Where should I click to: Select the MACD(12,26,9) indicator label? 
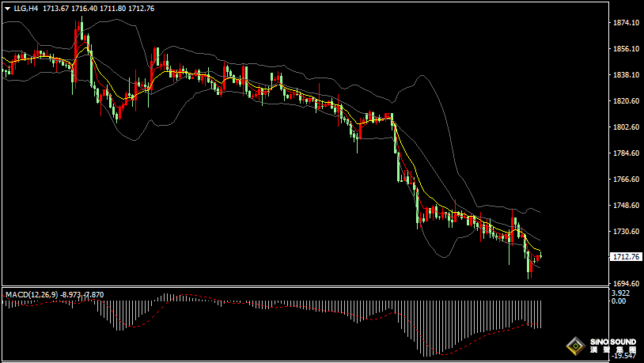pos(32,294)
